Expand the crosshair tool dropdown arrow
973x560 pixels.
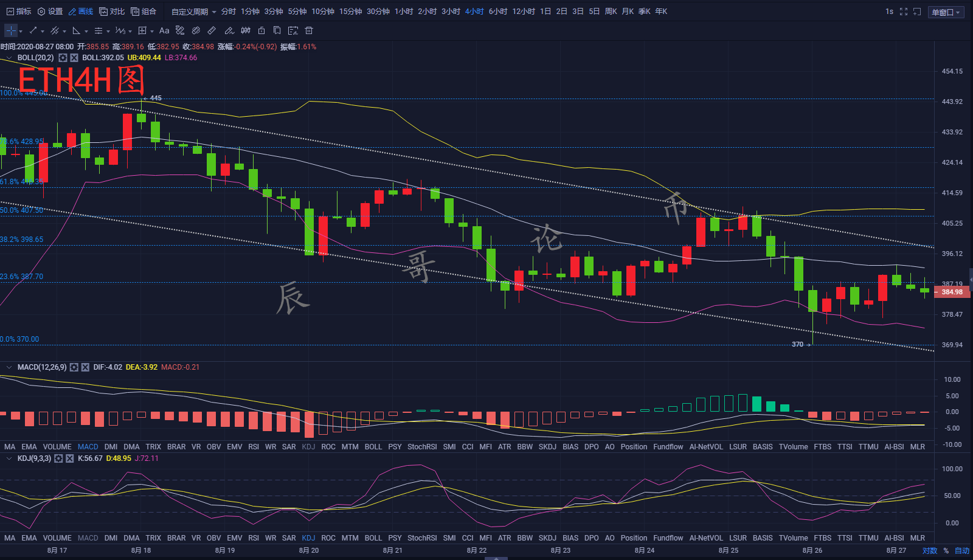click(21, 31)
